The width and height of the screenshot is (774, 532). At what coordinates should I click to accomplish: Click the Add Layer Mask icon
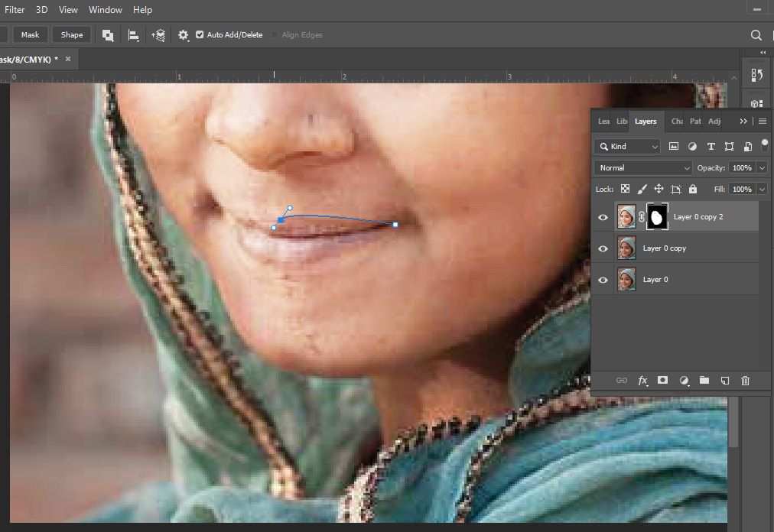click(663, 380)
